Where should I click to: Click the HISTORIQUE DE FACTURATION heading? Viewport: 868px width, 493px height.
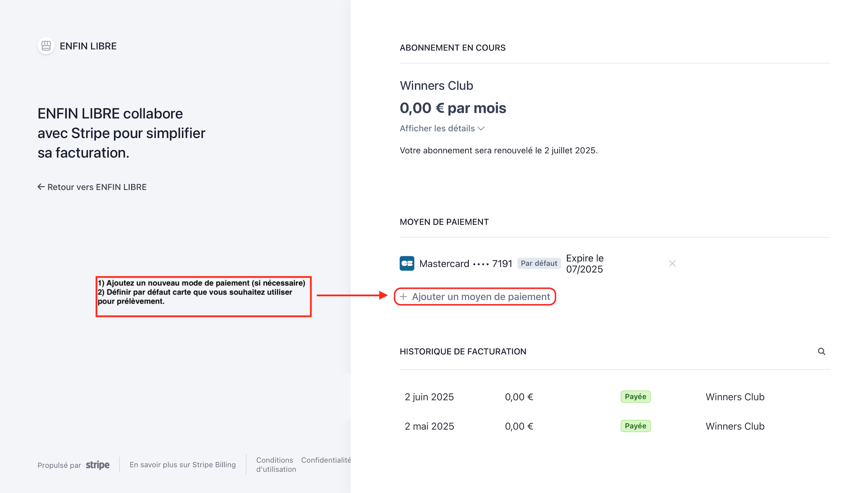click(x=463, y=351)
